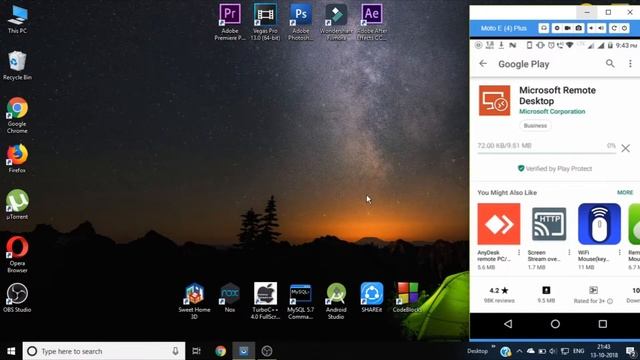
Task: Launch the MySQL 5.7 Command shortcut
Action: (301, 300)
